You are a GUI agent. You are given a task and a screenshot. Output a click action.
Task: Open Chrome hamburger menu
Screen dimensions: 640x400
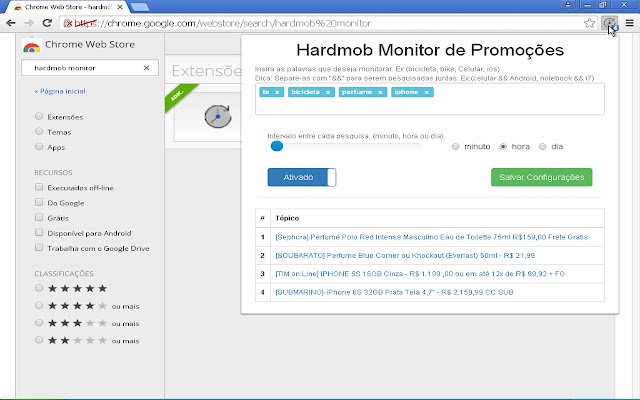click(x=630, y=23)
